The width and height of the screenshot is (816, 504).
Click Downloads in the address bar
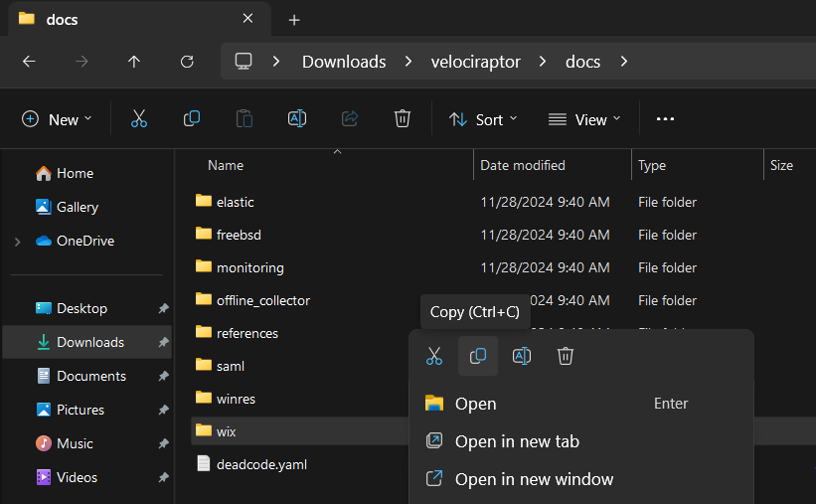[344, 62]
